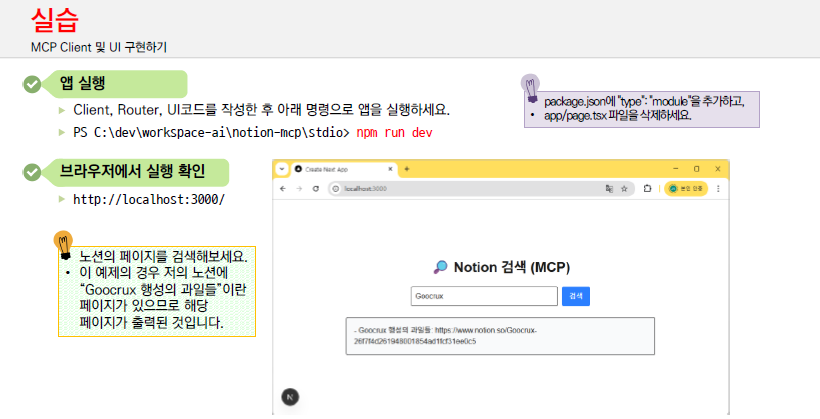Click the PS C:\dev\workspace-ai path text
This screenshot has height=419, width=820.
point(211,133)
